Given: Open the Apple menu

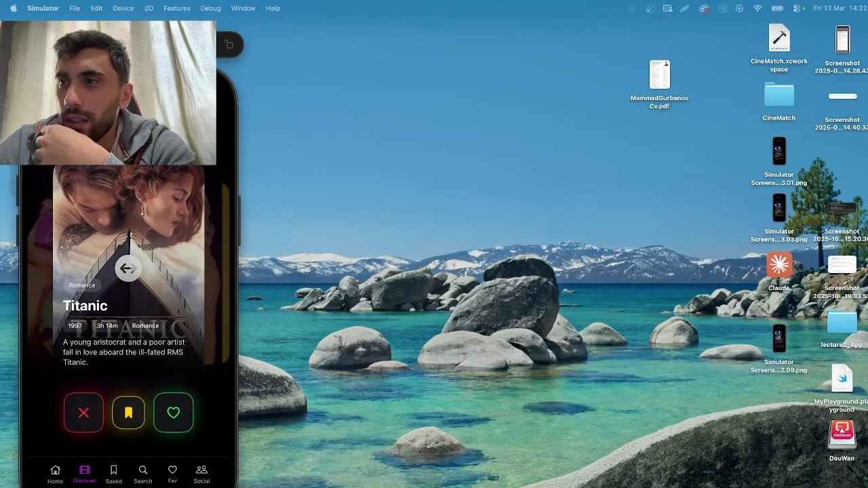Looking at the screenshot, I should pyautogui.click(x=13, y=8).
